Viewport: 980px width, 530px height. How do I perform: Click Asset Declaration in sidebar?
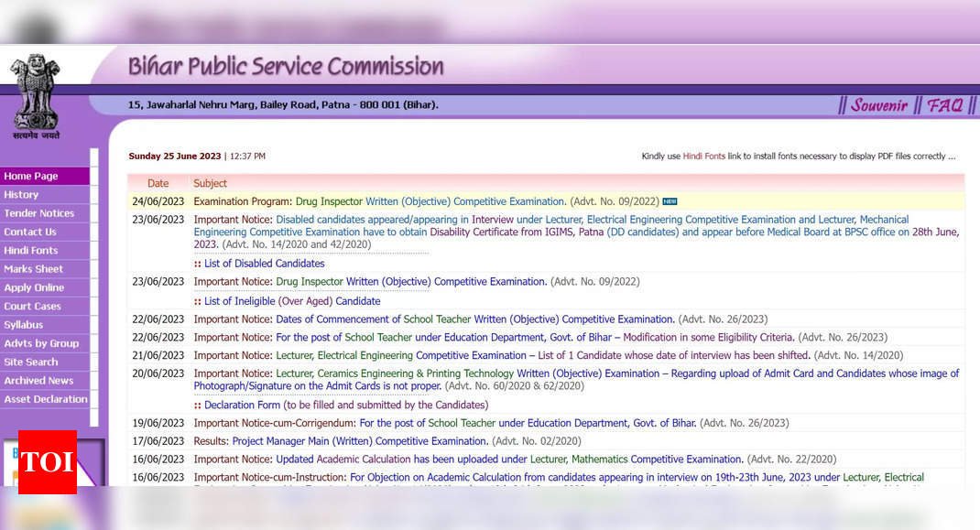45,399
